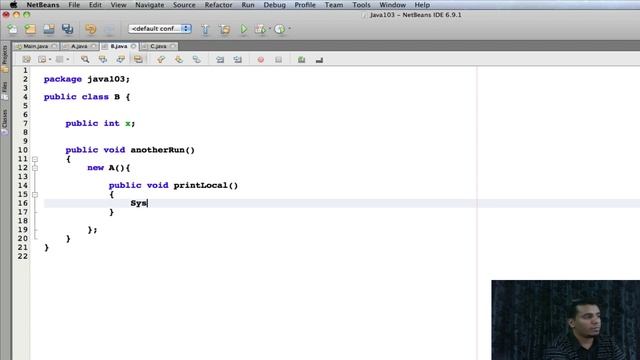The height and width of the screenshot is (360, 640).
Task: Close the B.java tab
Action: (x=133, y=46)
